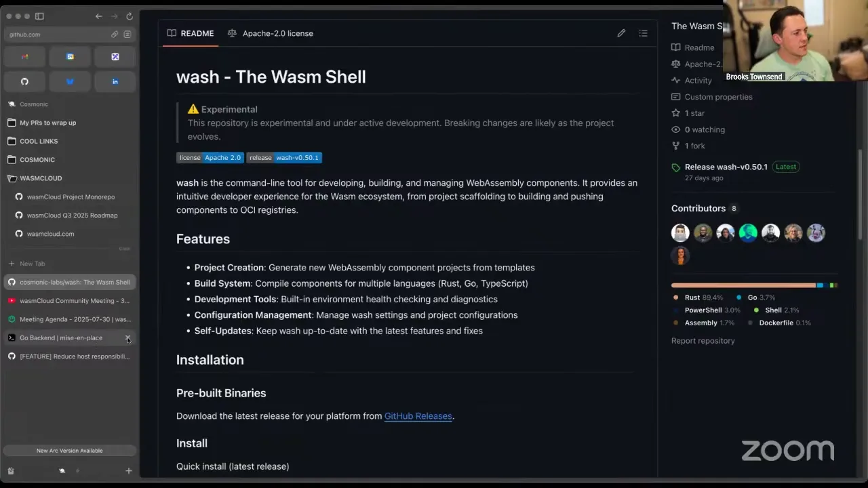Open the GitHub Releases link
The image size is (868, 488).
418,416
